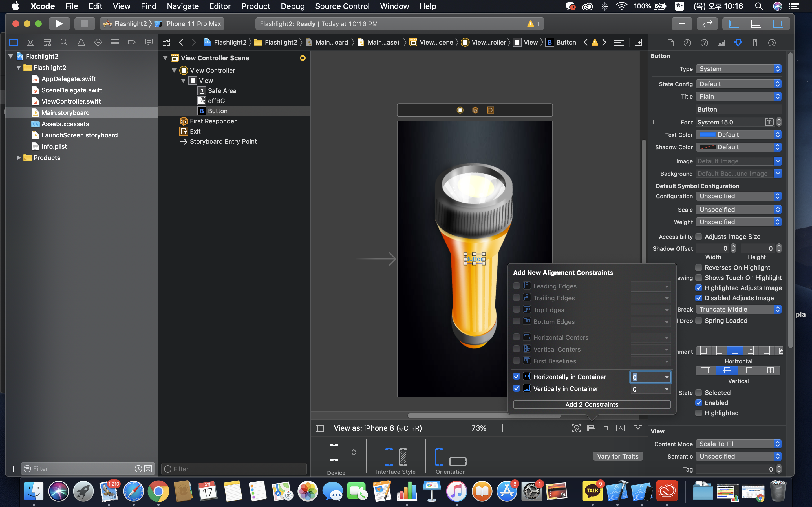Click the Add 2 Constraints button
The width and height of the screenshot is (812, 507).
[592, 404]
